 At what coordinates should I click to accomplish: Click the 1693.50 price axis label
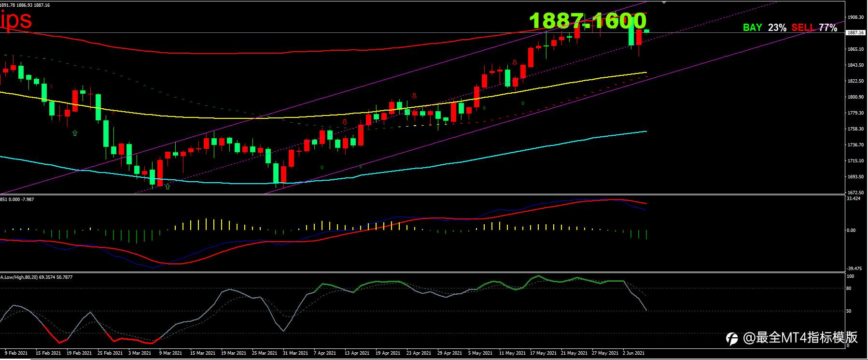click(x=855, y=177)
